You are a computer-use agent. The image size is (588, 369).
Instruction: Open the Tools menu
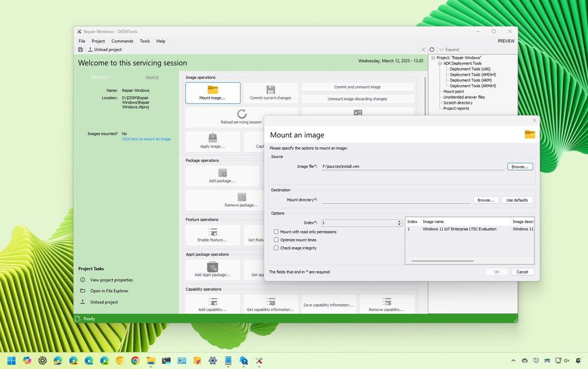[145, 41]
